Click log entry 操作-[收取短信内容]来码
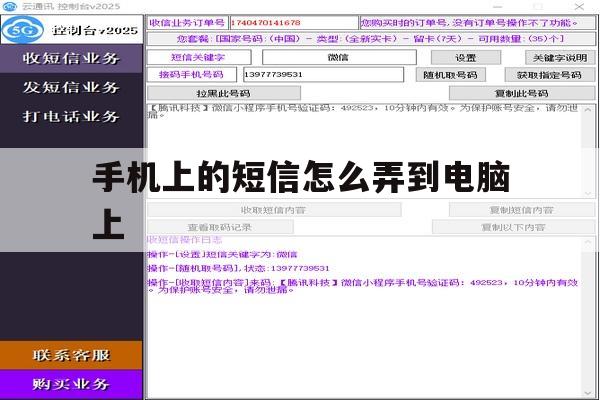600x400 pixels. click(362, 286)
